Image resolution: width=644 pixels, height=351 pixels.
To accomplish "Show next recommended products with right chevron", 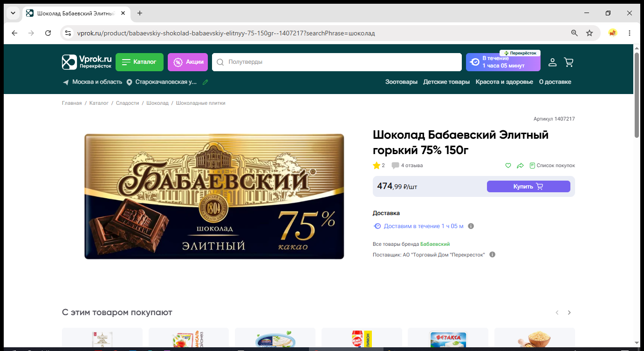I will click(569, 312).
